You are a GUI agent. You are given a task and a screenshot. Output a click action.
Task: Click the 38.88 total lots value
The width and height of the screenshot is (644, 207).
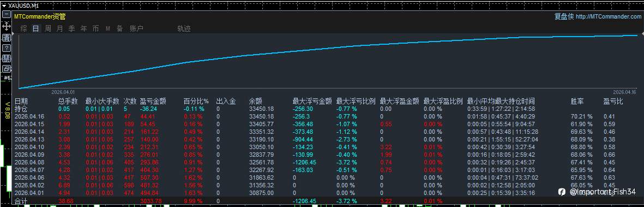click(x=66, y=201)
